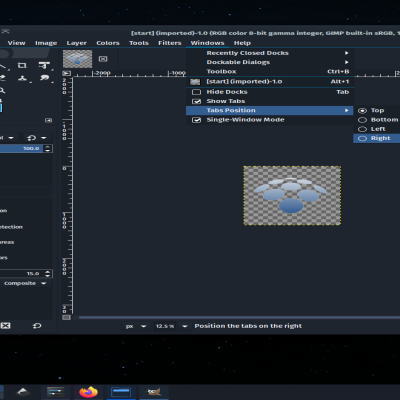The width and height of the screenshot is (400, 400).
Task: Open the Filters menu
Action: [170, 43]
